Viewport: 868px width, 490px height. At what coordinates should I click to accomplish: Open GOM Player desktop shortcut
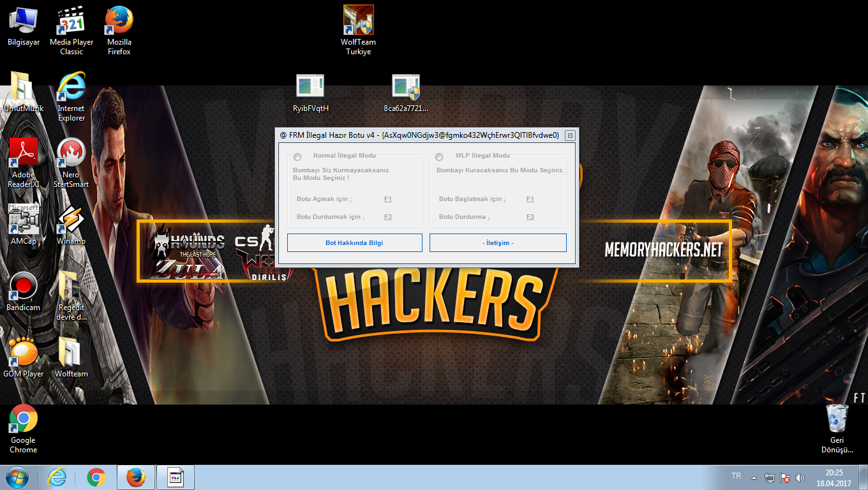coord(24,358)
